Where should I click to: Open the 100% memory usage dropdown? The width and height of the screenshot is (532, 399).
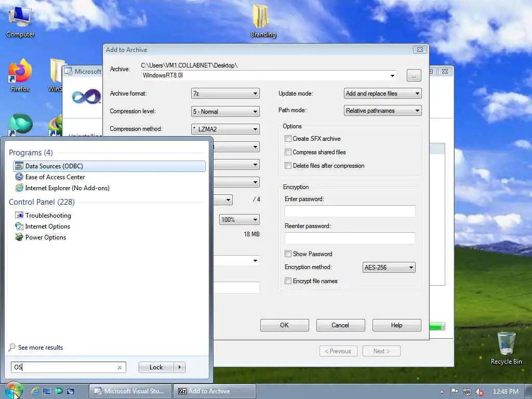point(240,220)
